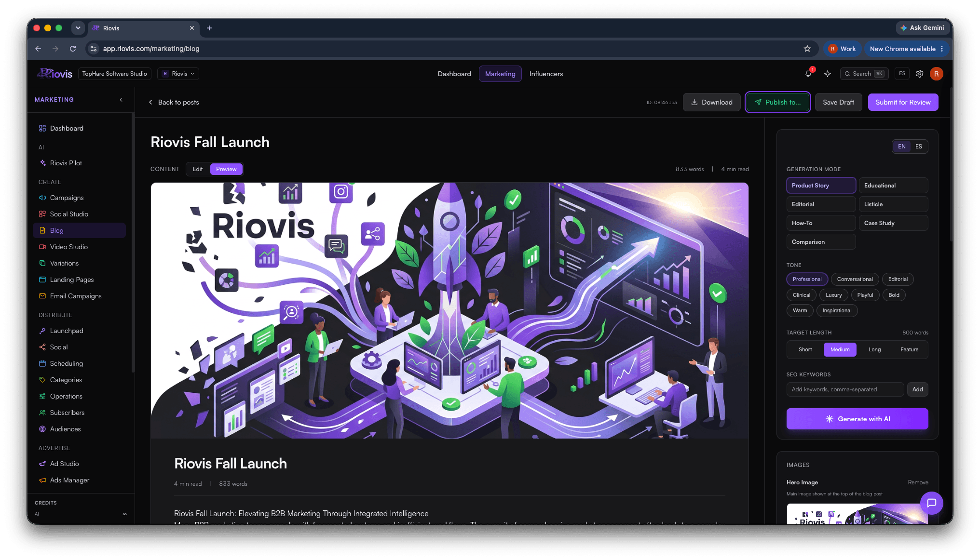The width and height of the screenshot is (980, 560).
Task: Select Playful tone
Action: (865, 295)
